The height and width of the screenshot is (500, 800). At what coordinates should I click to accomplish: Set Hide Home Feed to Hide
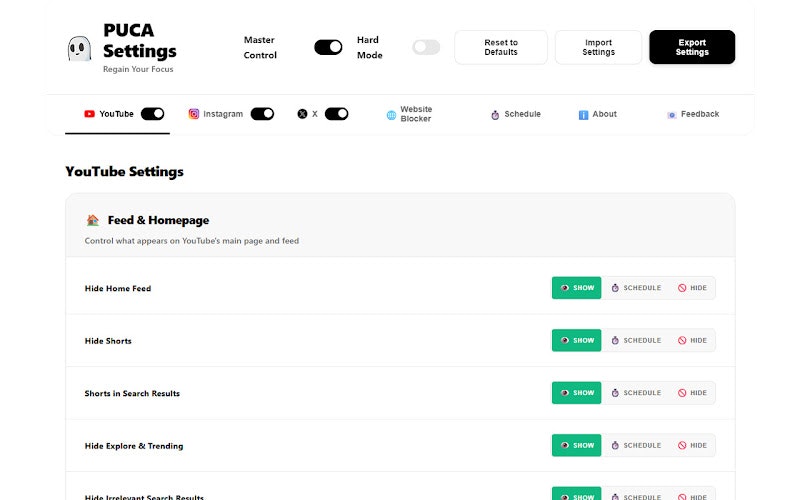[692, 288]
